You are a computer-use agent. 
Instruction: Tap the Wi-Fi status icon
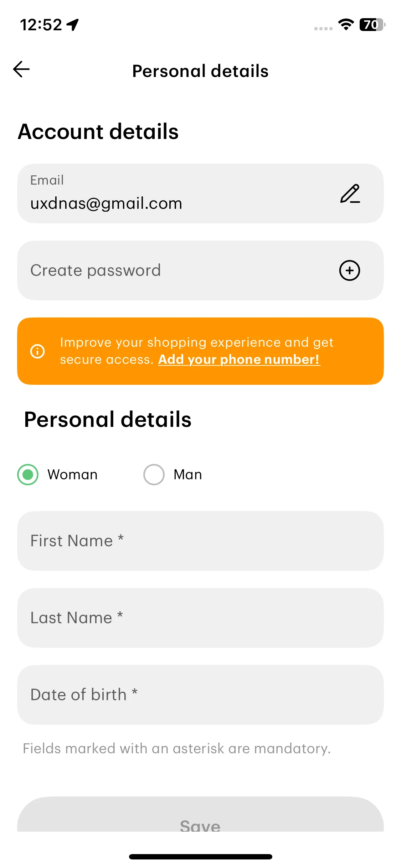[x=346, y=25]
